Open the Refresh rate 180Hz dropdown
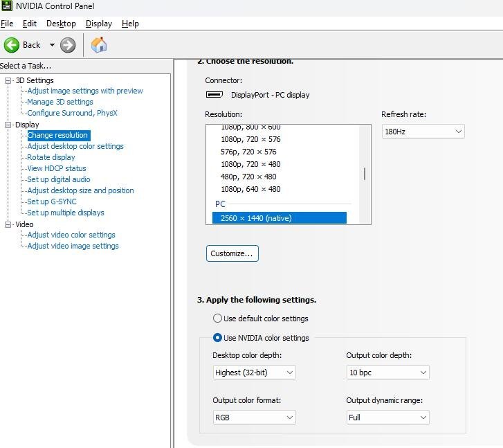503x448 pixels. [x=423, y=132]
